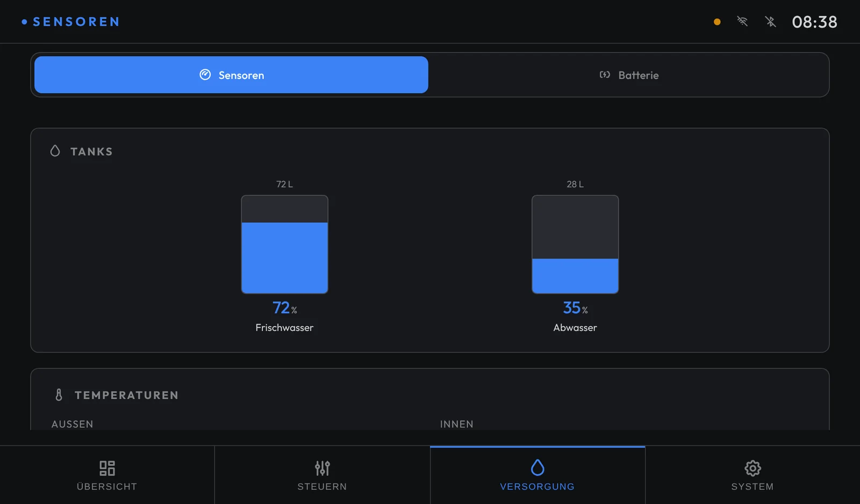Viewport: 860px width, 504px height.
Task: Click the 28 L capacity label
Action: pos(575,184)
